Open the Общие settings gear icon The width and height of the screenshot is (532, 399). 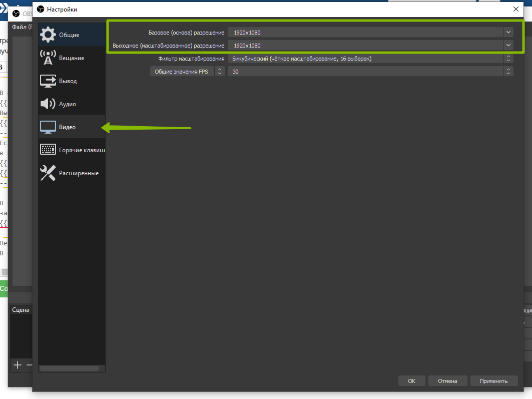(x=48, y=35)
